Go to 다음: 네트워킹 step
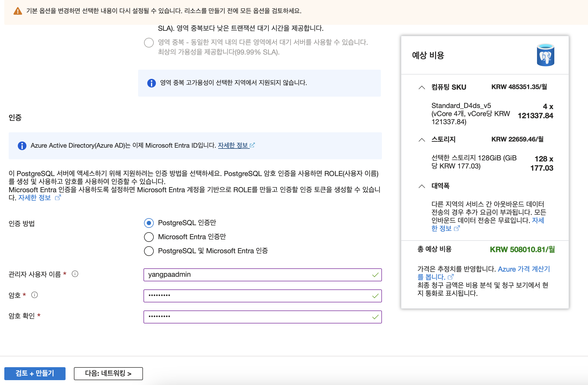Image resolution: width=588 pixels, height=385 pixels. [108, 373]
